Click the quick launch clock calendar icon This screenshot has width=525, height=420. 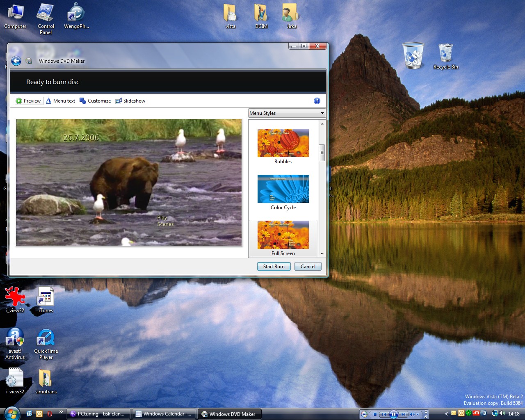pos(39,414)
